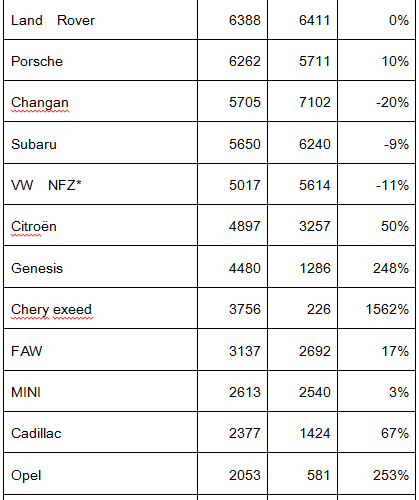Image resolution: width=419 pixels, height=500 pixels.
Task: Select the cell showing 7102
Action: click(x=302, y=101)
